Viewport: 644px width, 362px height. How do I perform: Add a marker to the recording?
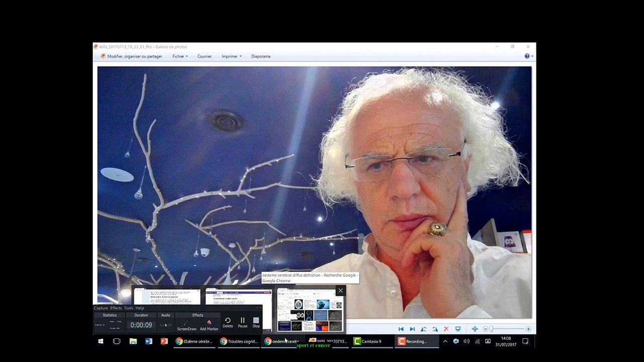(x=209, y=324)
